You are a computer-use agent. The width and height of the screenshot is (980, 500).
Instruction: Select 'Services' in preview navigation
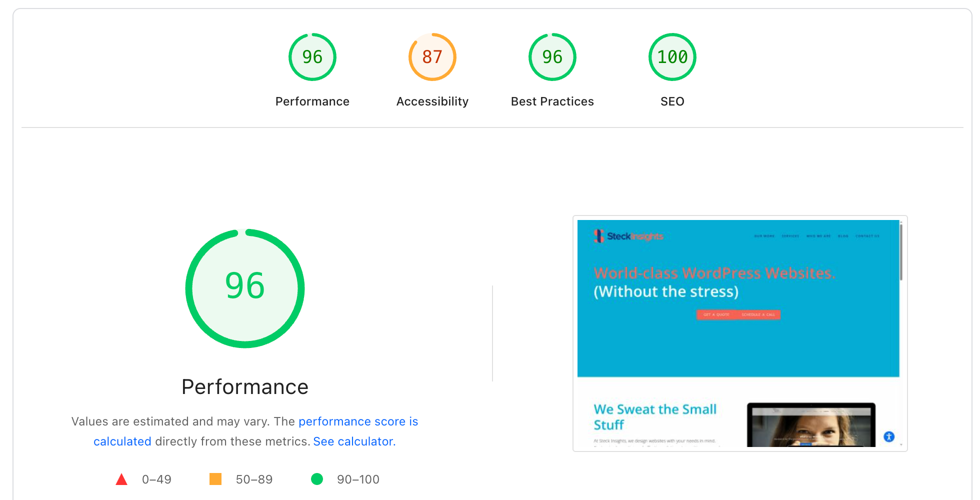[790, 236]
